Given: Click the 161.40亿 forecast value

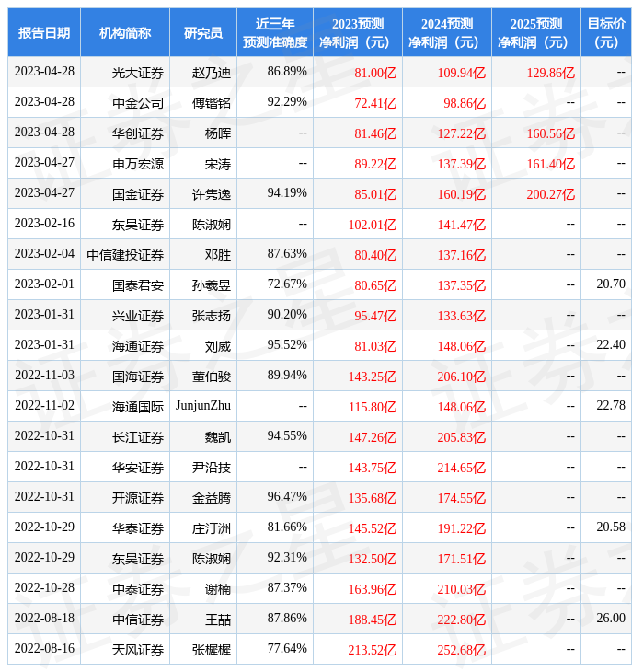Looking at the screenshot, I should click(551, 164).
